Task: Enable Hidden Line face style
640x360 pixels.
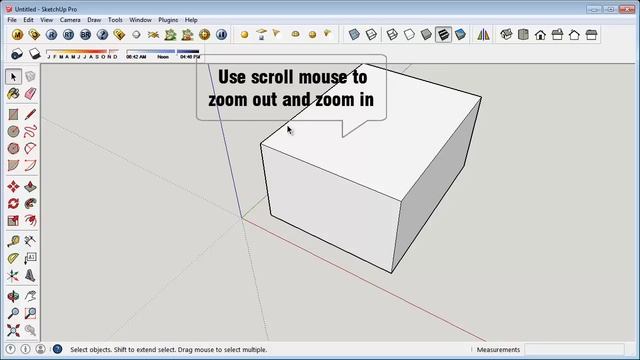Action: pos(409,35)
